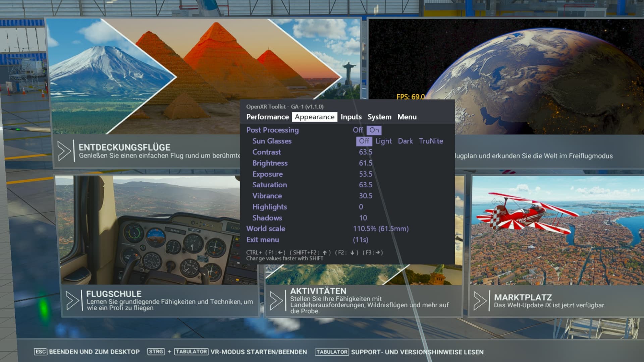The width and height of the screenshot is (644, 362).
Task: Switch to the Performance tab
Action: point(267,117)
